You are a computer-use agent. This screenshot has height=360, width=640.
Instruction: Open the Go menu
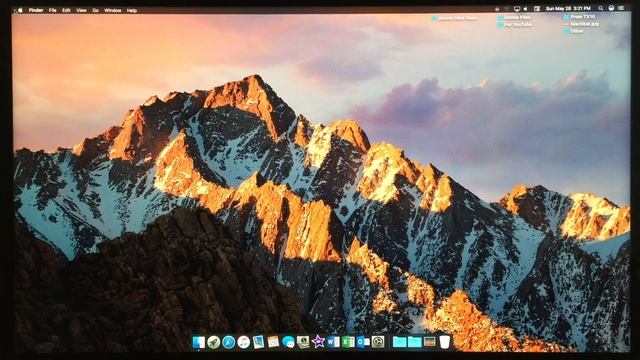coord(96,10)
